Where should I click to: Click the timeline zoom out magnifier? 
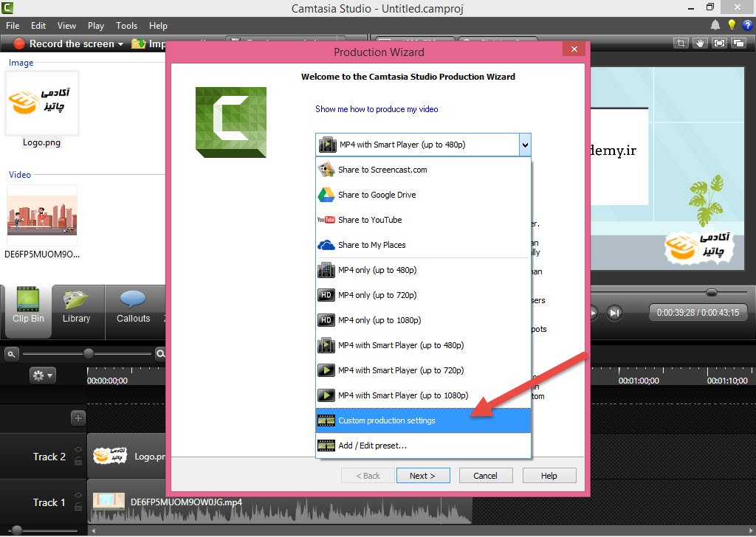11,355
